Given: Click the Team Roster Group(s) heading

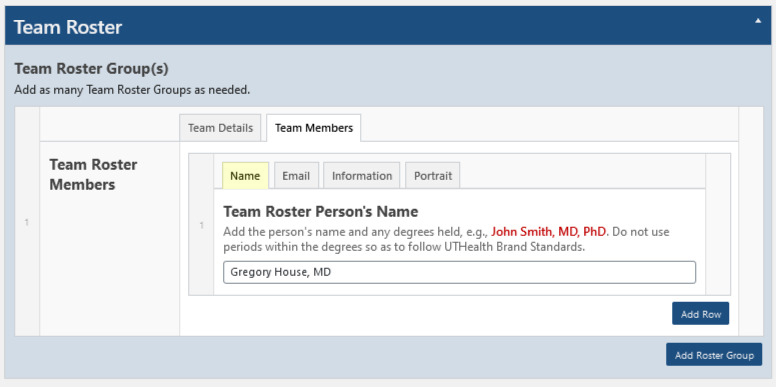Looking at the screenshot, I should pos(92,69).
